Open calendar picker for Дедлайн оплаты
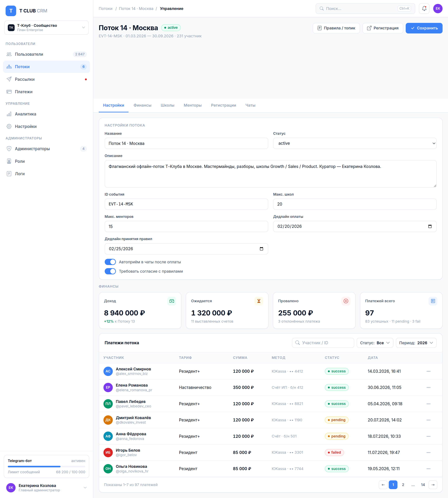 (x=430, y=226)
